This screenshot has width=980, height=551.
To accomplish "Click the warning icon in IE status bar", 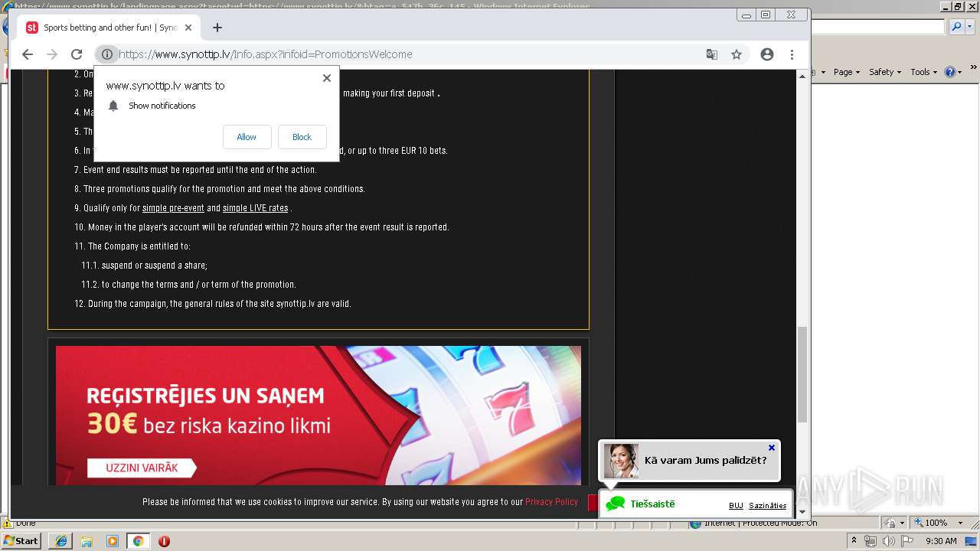I will (7, 523).
